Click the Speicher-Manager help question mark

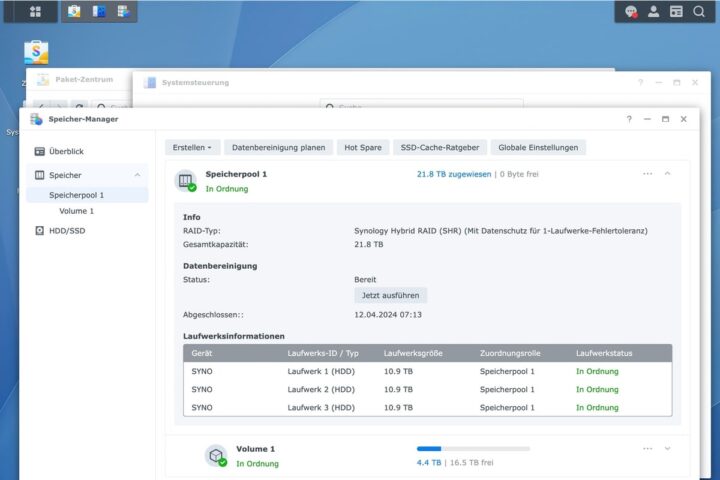click(x=629, y=119)
